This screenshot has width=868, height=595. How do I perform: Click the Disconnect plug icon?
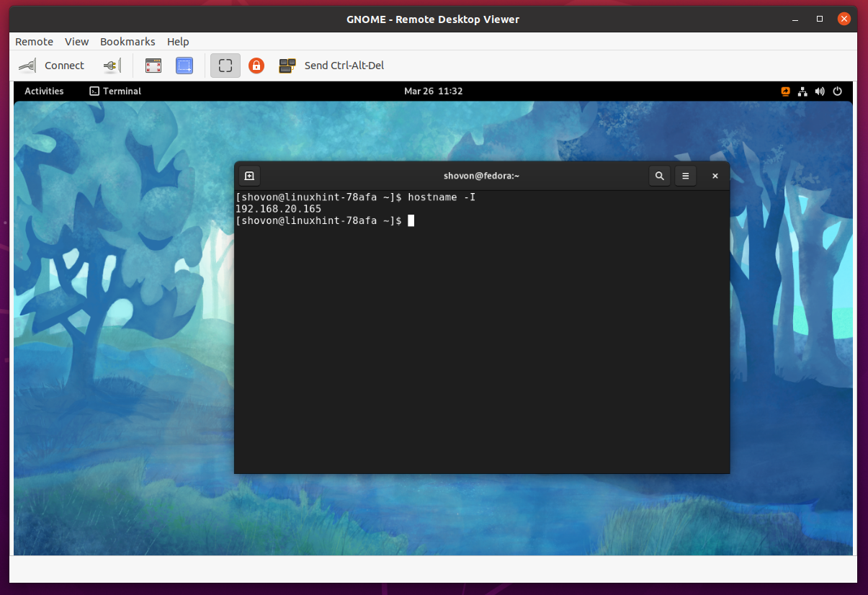[x=112, y=66]
